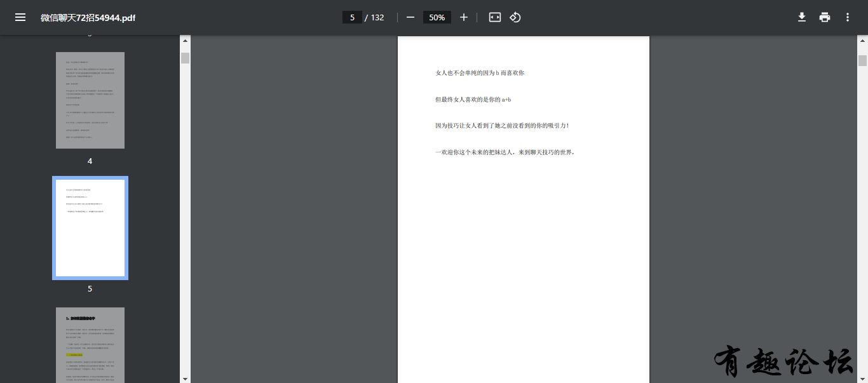Open the page 6 thumbnail preview
This screenshot has height=383, width=868.
pos(90,346)
